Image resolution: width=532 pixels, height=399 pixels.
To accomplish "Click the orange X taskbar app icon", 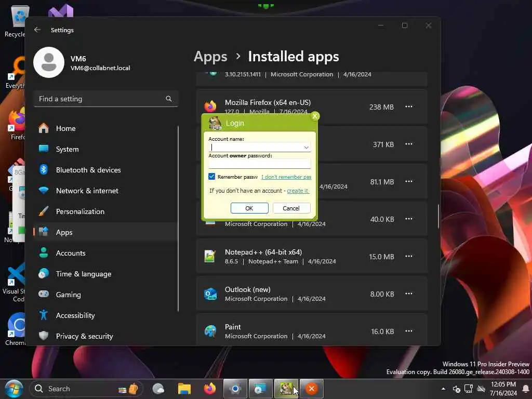I will pyautogui.click(x=312, y=389).
